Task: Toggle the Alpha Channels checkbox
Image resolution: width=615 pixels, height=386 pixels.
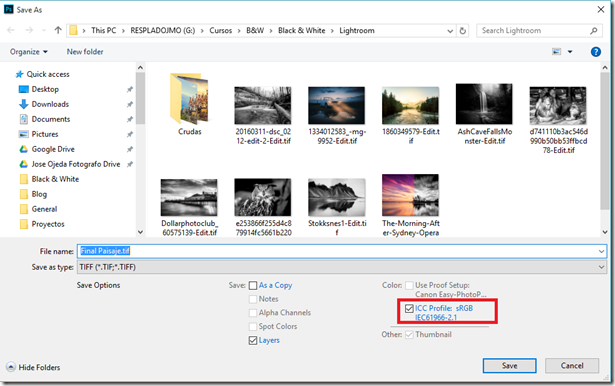Action: click(x=253, y=313)
